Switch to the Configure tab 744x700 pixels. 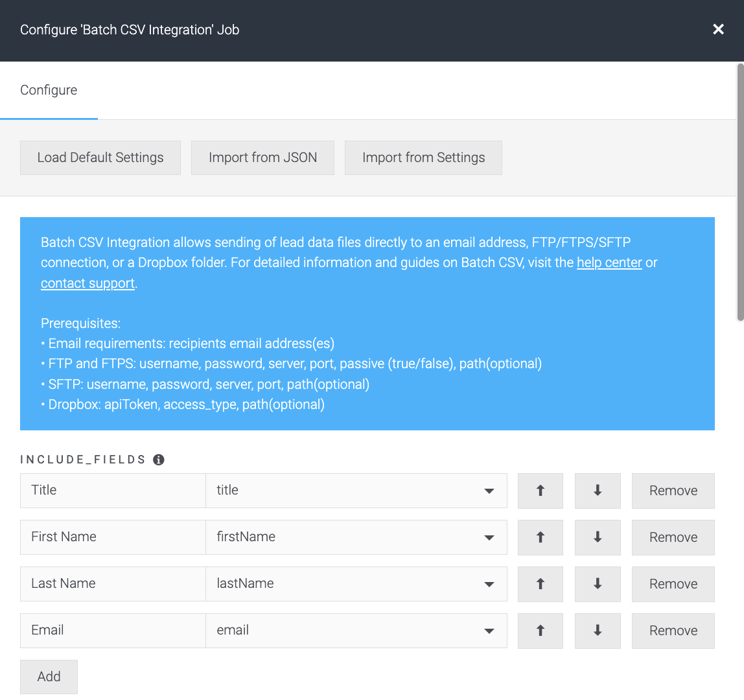(x=49, y=90)
